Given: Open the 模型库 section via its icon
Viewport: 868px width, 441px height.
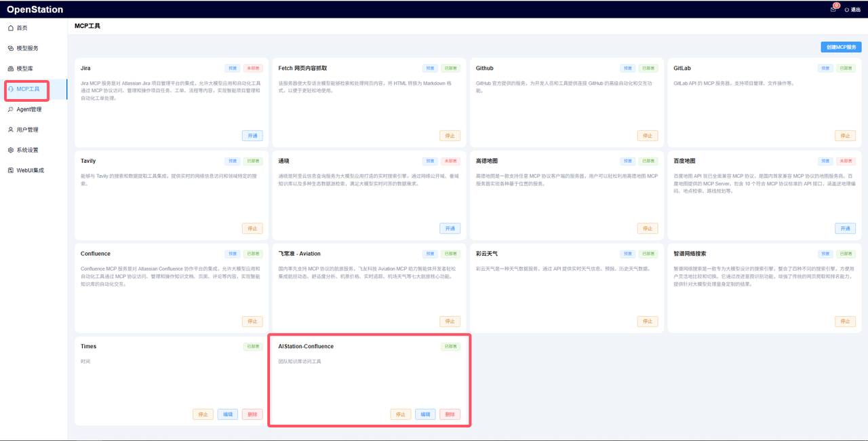Looking at the screenshot, I should [x=9, y=69].
